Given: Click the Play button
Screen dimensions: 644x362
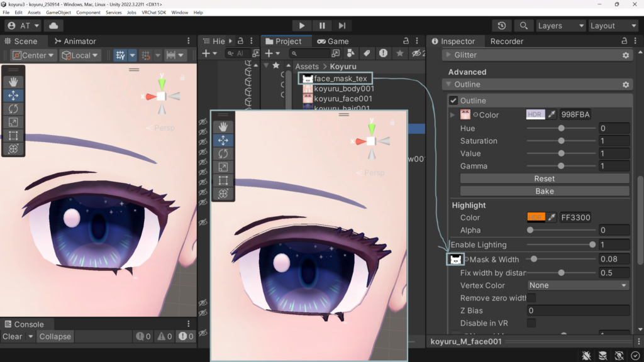Looking at the screenshot, I should pos(302,25).
